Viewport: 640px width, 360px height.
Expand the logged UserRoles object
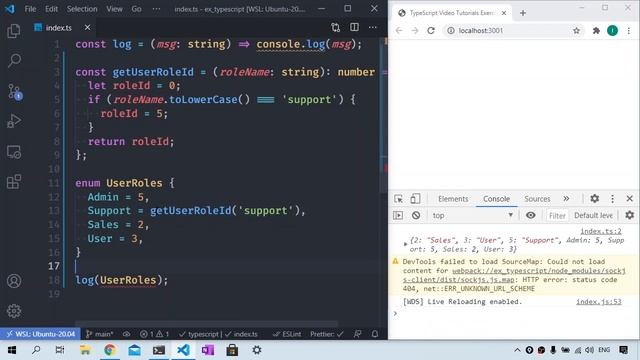click(405, 244)
